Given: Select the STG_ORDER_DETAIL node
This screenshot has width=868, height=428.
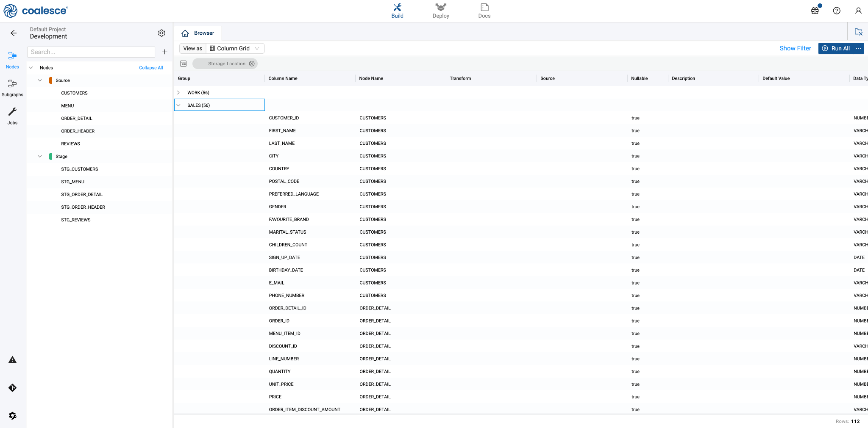Looking at the screenshot, I should point(82,195).
